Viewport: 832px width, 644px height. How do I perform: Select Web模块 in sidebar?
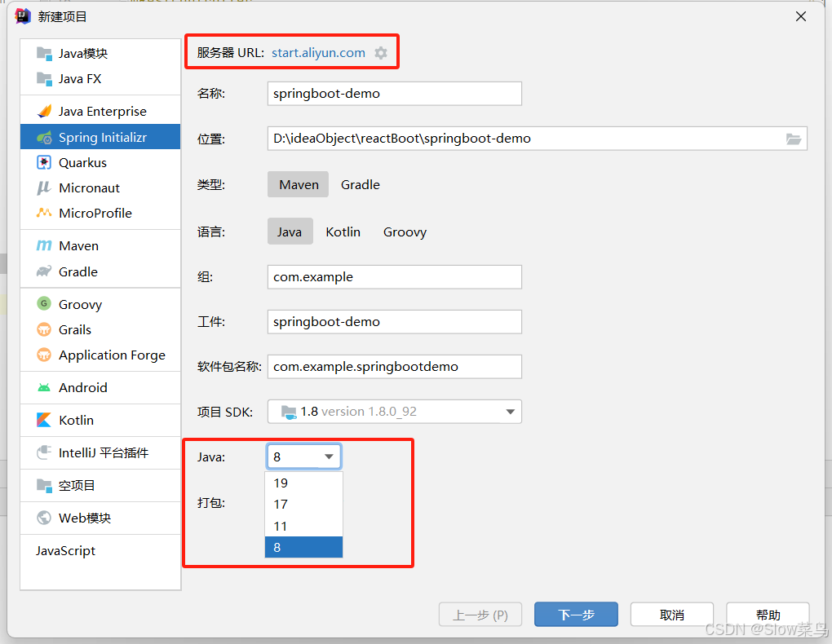pyautogui.click(x=100, y=518)
